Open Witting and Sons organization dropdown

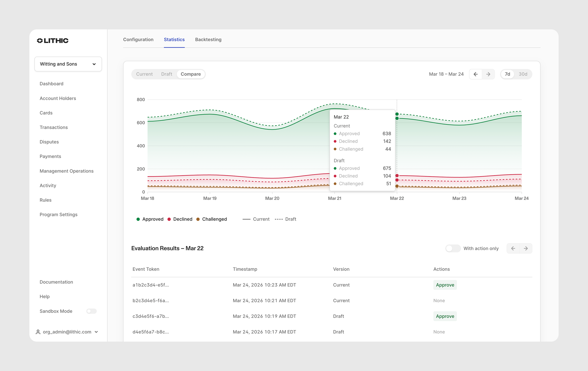click(68, 64)
